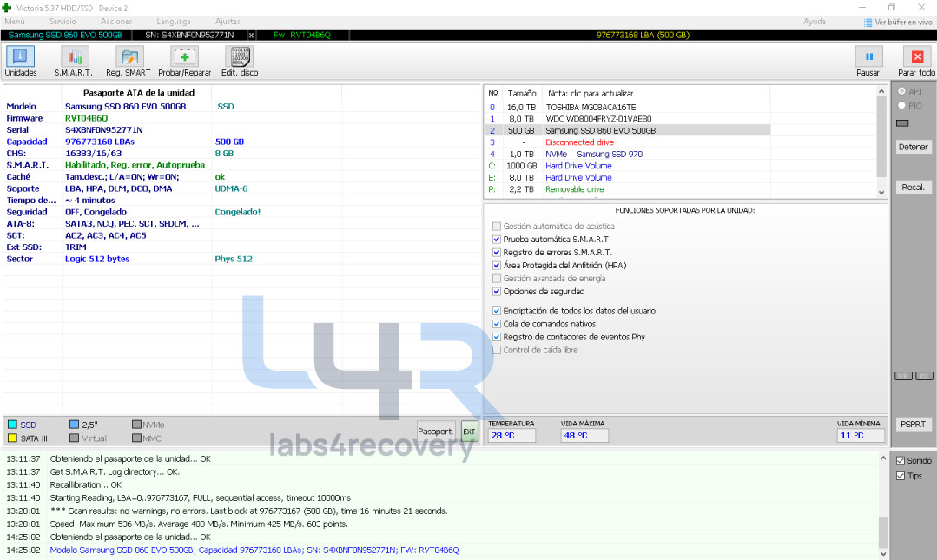This screenshot has height=560, width=937.
Task: Click the Ver búfer en vivo icon
Action: click(868, 22)
